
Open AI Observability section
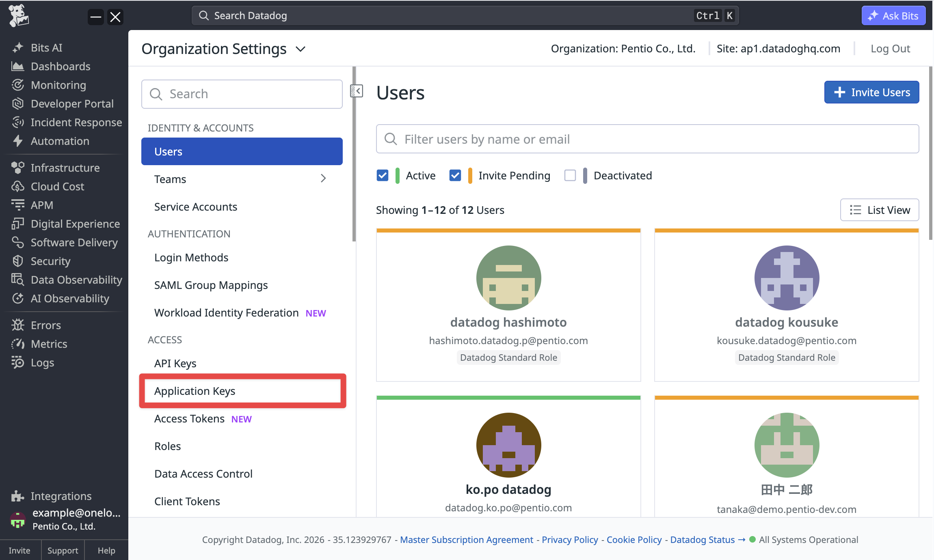click(x=61, y=299)
